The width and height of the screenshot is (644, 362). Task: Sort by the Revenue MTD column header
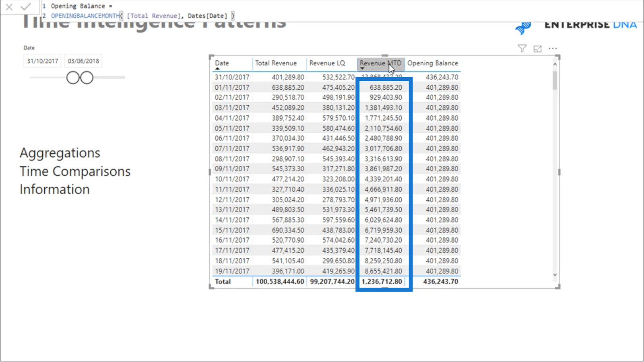380,63
